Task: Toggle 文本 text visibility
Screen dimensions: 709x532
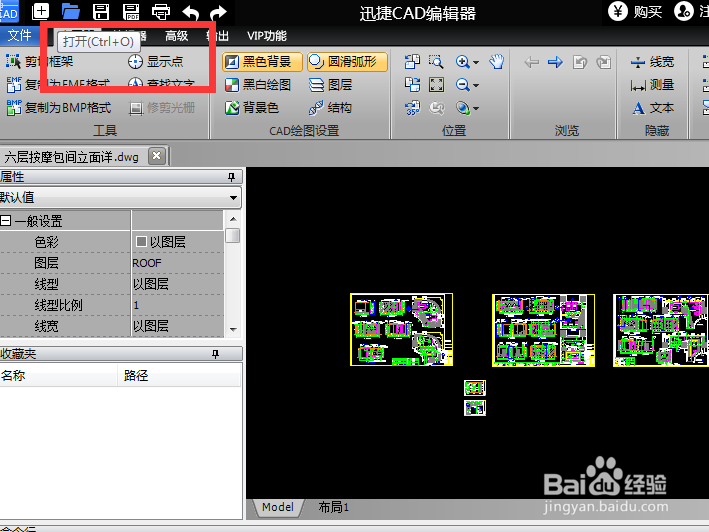Action: [652, 108]
